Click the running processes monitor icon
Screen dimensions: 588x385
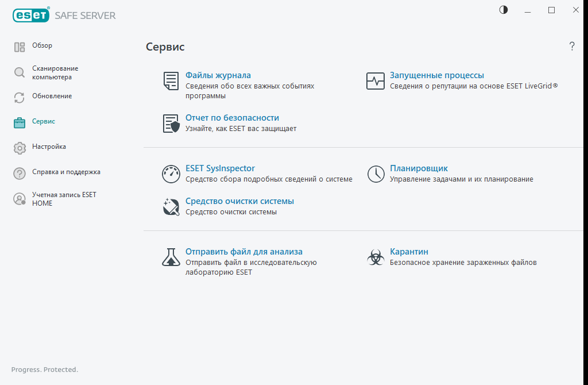pyautogui.click(x=376, y=81)
